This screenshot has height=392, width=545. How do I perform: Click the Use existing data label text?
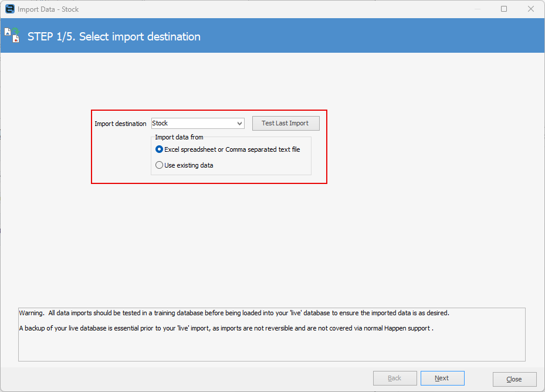189,165
